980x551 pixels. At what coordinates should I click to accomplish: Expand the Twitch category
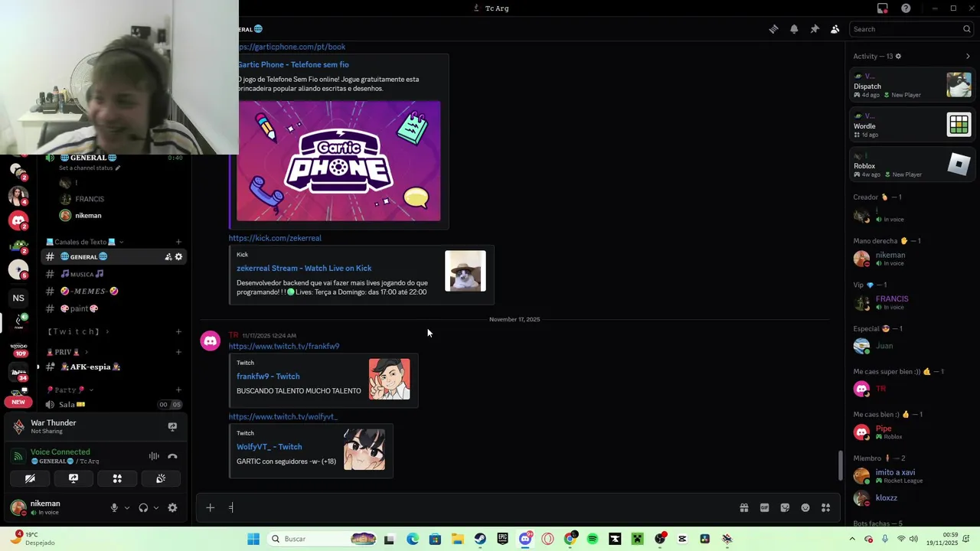[78, 331]
